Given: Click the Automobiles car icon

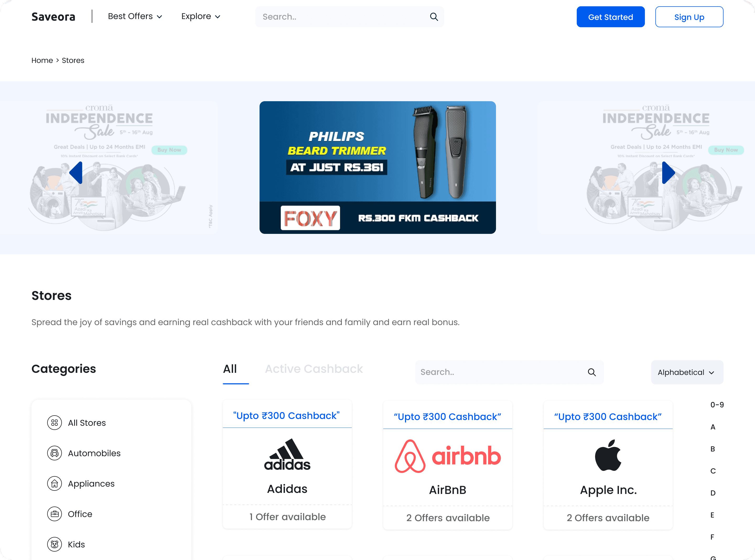Looking at the screenshot, I should tap(54, 453).
